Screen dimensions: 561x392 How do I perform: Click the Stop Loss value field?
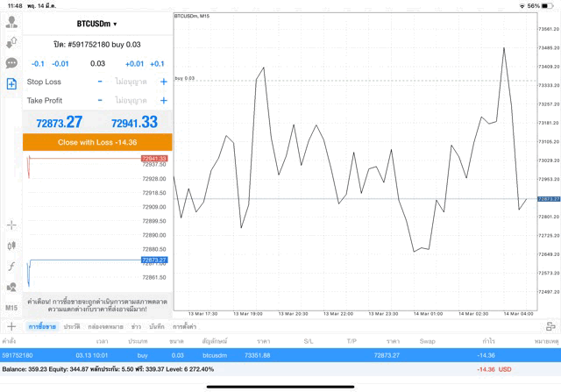tap(131, 82)
